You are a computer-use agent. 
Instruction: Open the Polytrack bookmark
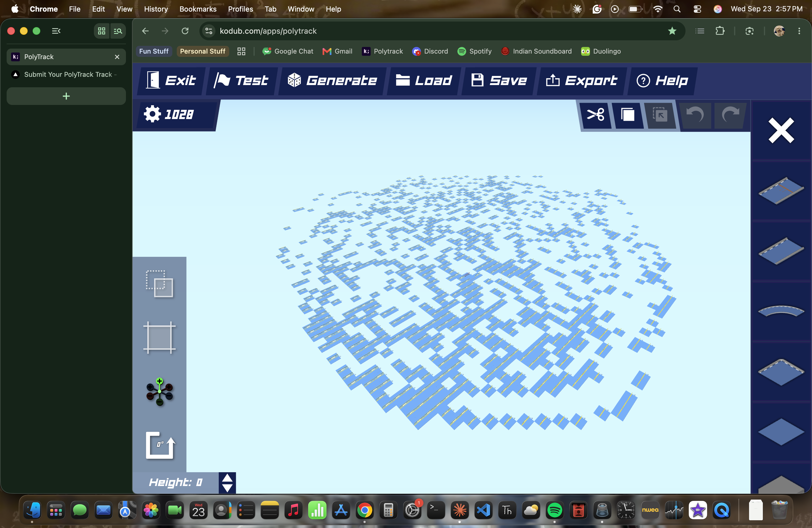point(383,51)
